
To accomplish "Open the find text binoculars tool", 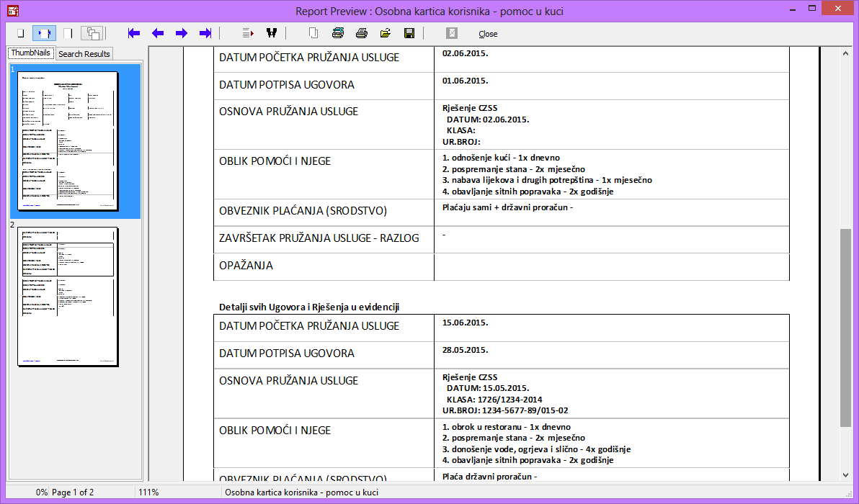I will click(272, 33).
